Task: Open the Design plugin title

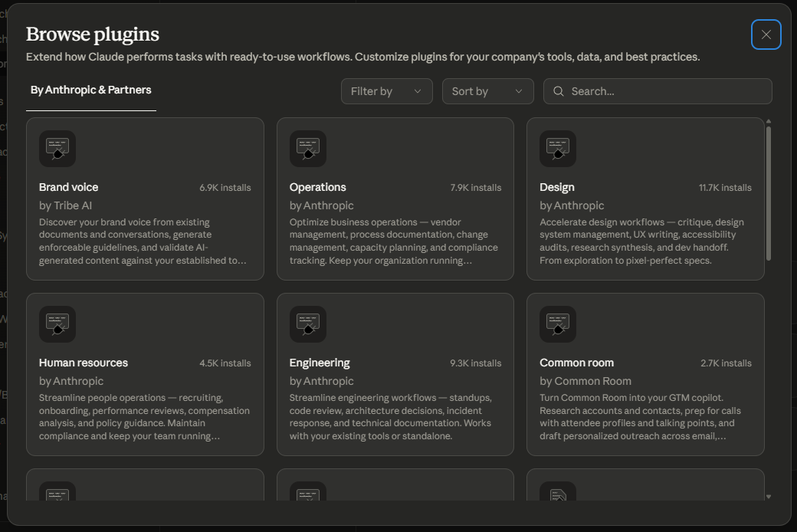Action: pos(557,187)
